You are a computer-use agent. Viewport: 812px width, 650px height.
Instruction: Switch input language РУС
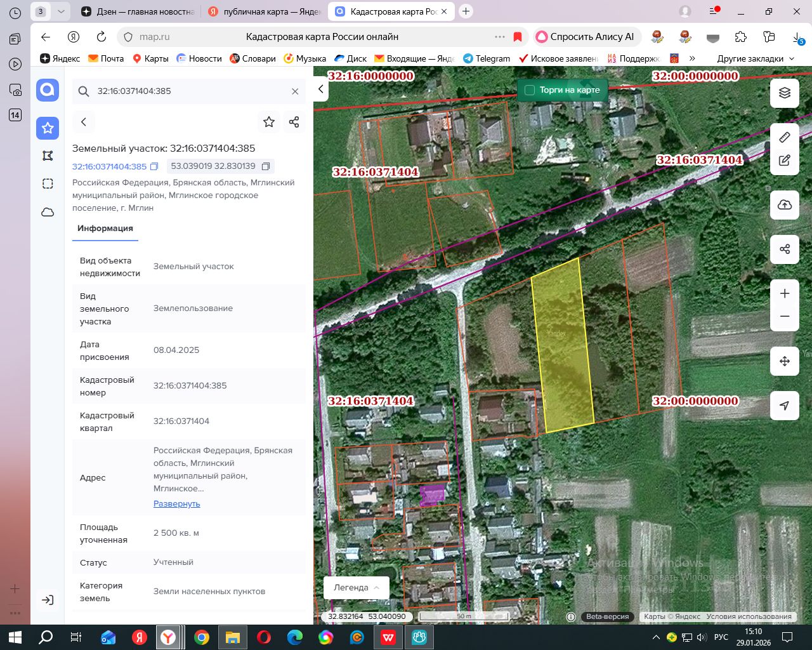(x=721, y=637)
